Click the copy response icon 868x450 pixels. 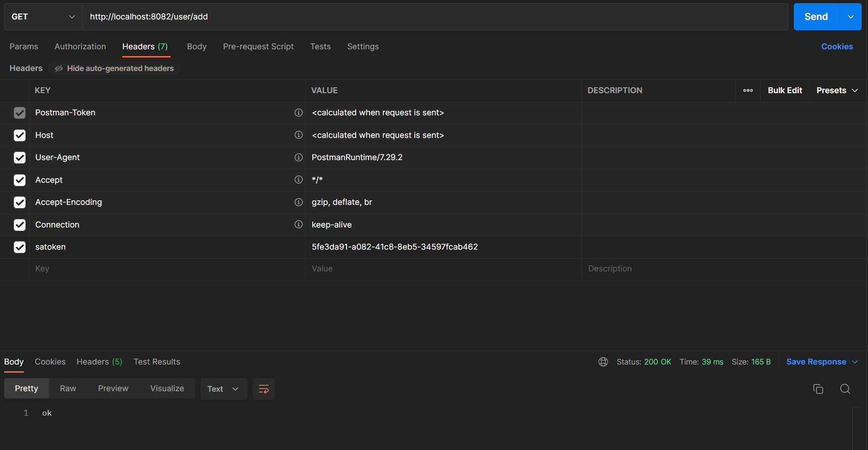tap(818, 389)
